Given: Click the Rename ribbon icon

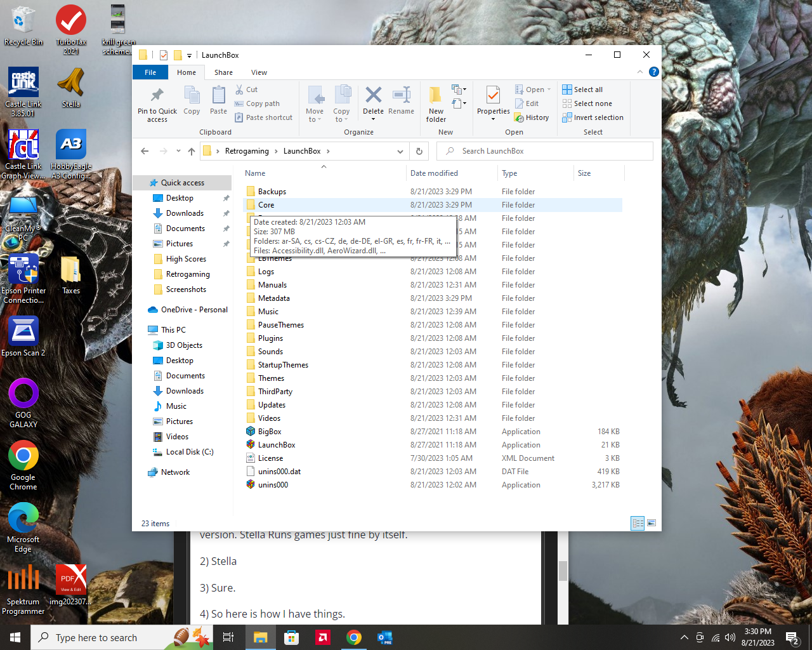Looking at the screenshot, I should [401, 100].
